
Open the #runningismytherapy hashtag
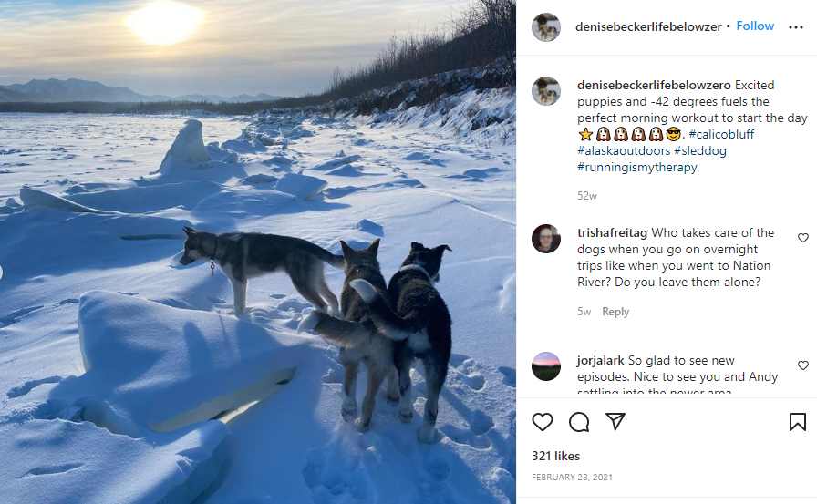pos(636,167)
